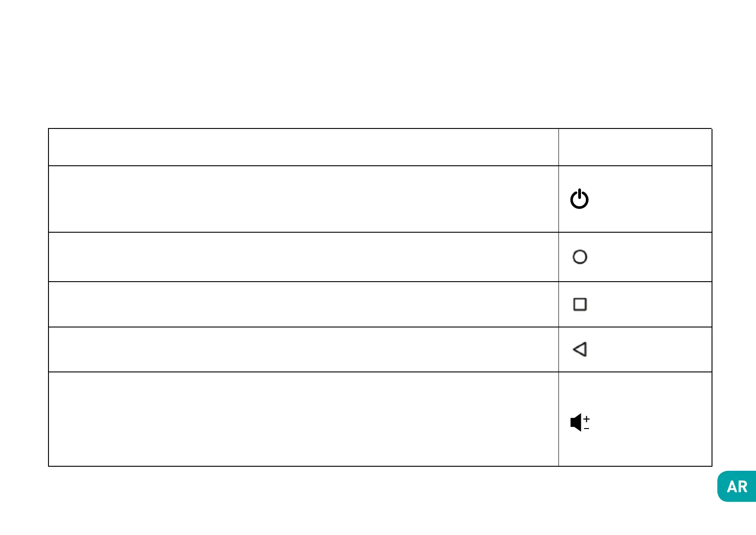The height and width of the screenshot is (535, 756).
Task: Select the square Recent apps icon
Action: pos(580,305)
